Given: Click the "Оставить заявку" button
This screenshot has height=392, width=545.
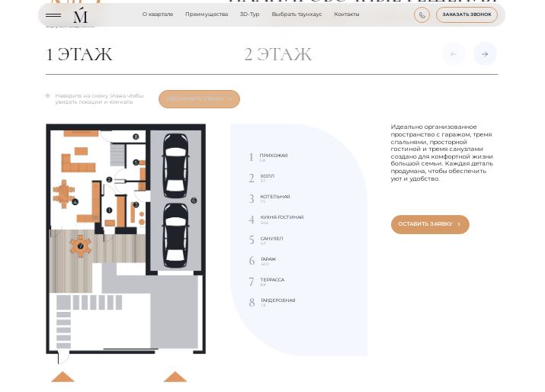Looking at the screenshot, I should 430,224.
